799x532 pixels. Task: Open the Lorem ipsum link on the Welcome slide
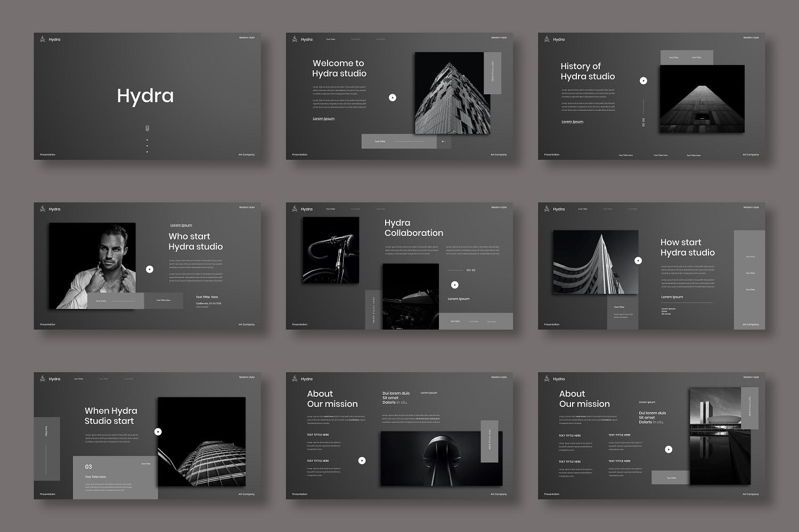coord(323,119)
